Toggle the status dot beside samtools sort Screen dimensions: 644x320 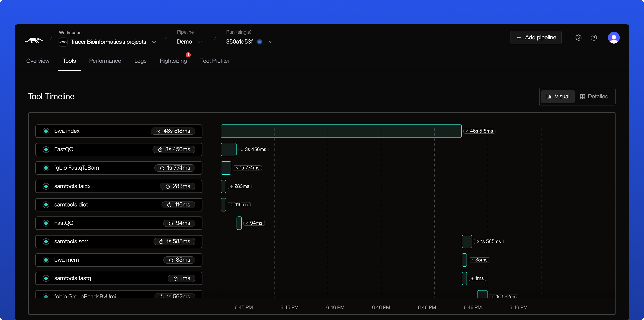[x=46, y=241]
